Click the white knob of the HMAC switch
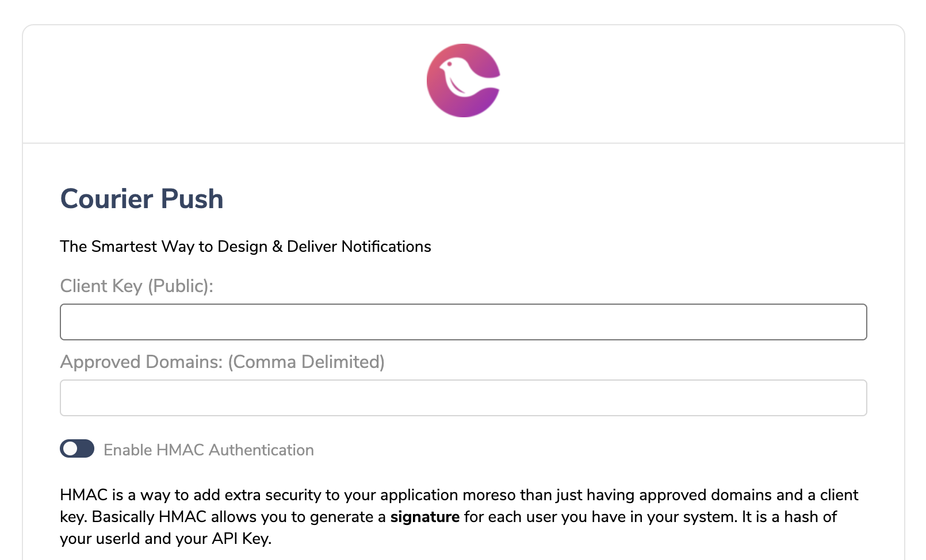 70,448
